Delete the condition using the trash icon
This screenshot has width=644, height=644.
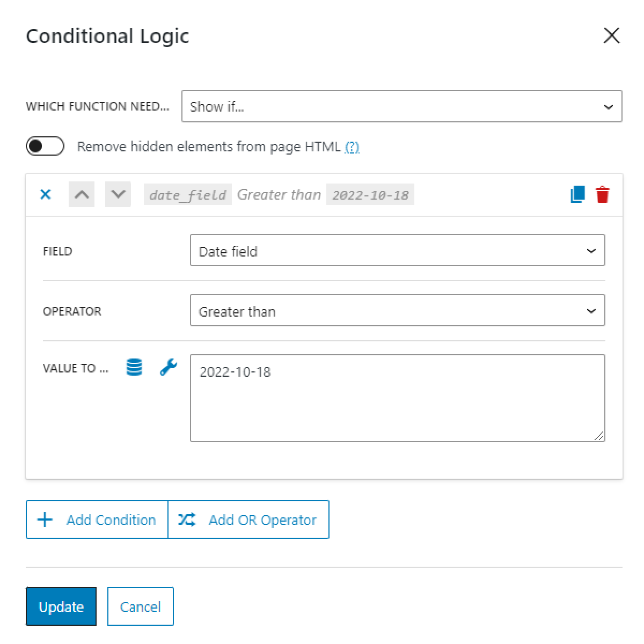[x=603, y=195]
